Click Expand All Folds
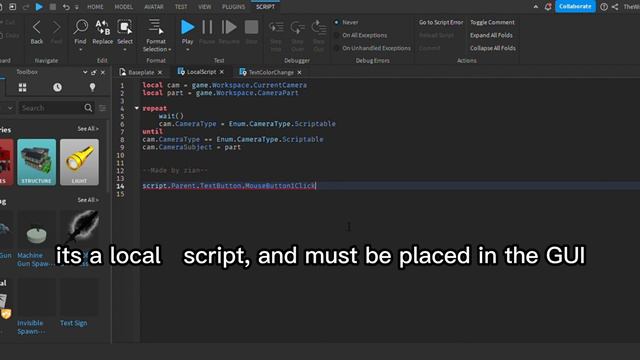The width and height of the screenshot is (640, 360). pyautogui.click(x=491, y=36)
